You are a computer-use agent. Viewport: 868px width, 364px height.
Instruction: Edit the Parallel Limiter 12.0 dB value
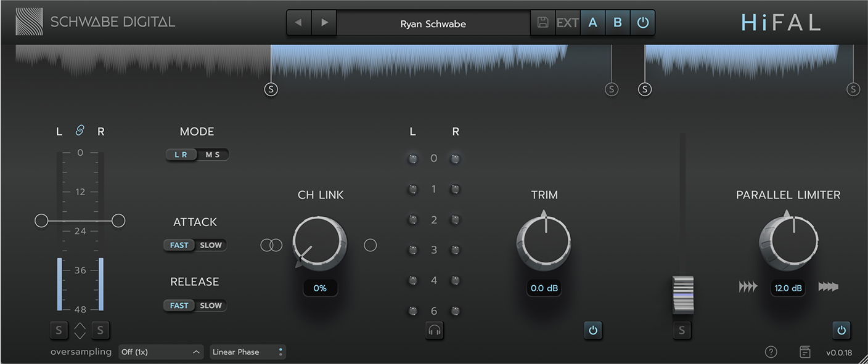pos(788,288)
